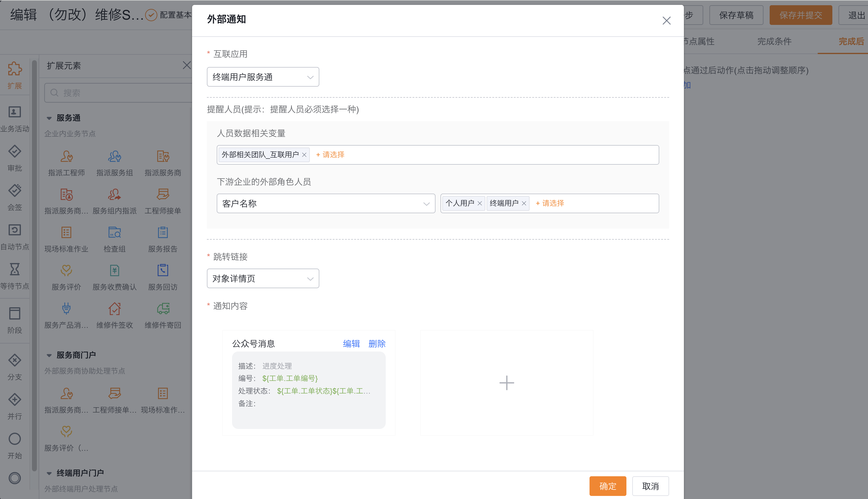Screen dimensions: 868x499
Task: Pick the 指派服务组 node icon
Action: [x=115, y=156]
